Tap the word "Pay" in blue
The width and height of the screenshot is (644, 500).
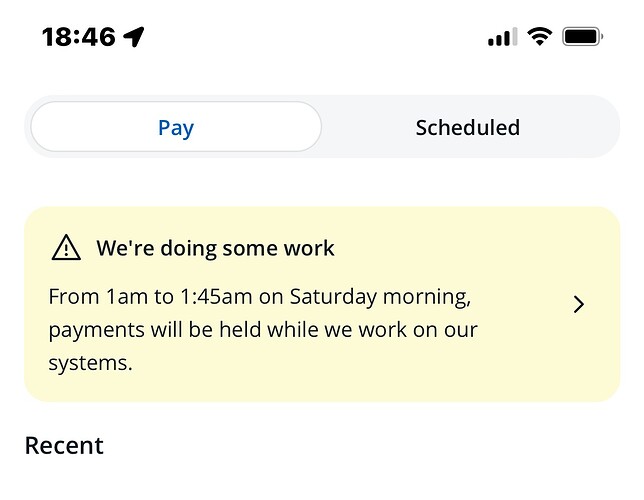click(176, 128)
